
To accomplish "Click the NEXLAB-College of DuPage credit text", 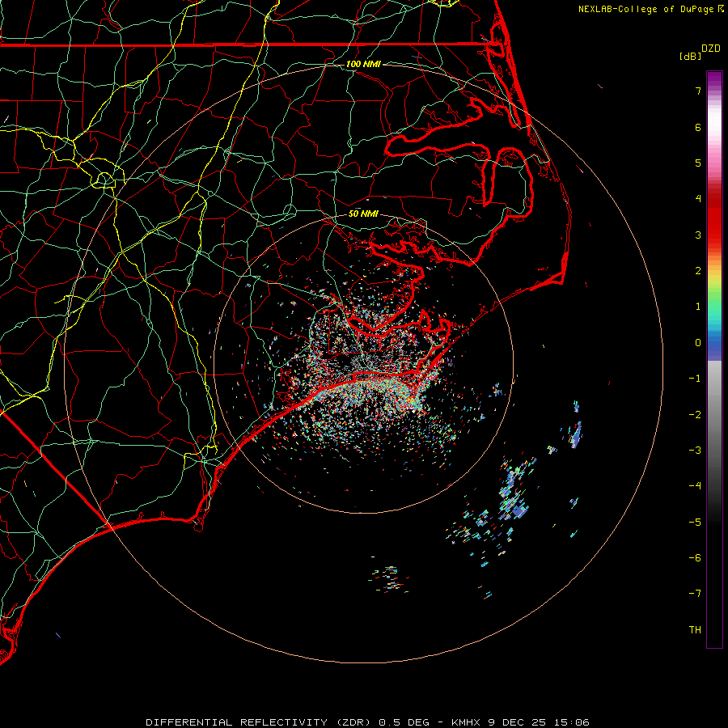I will (645, 9).
